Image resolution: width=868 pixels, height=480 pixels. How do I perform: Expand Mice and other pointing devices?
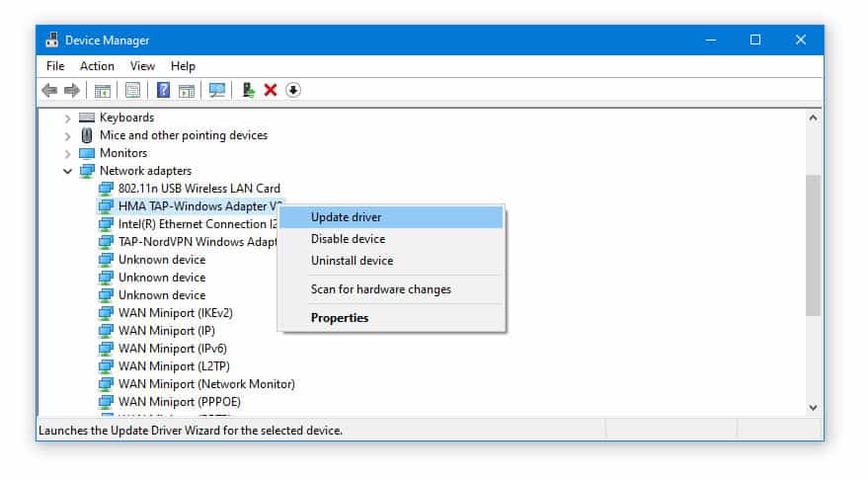coord(67,135)
